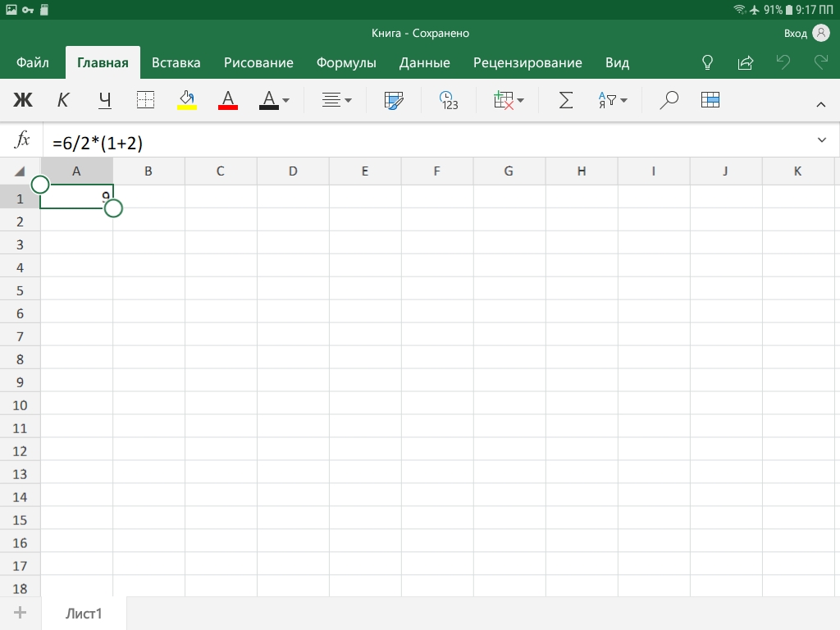
Task: Click the AutoSum sigma icon
Action: coord(566,100)
